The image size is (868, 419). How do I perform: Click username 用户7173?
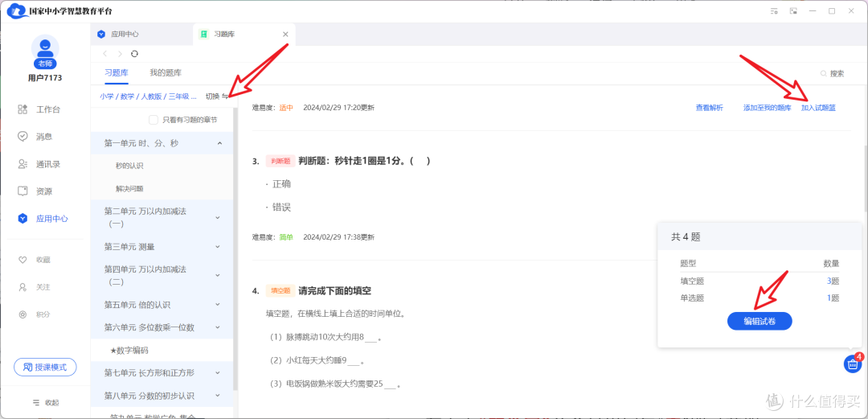click(45, 77)
